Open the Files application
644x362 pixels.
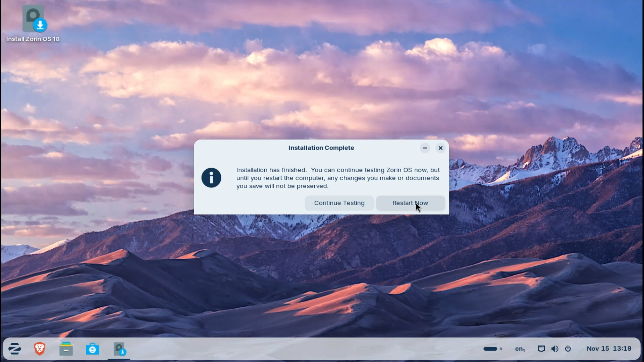point(66,349)
